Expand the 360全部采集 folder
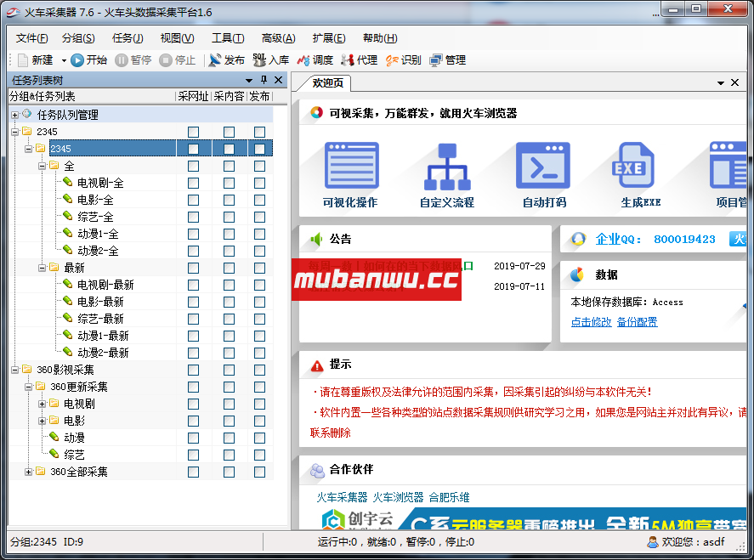 pyautogui.click(x=28, y=472)
